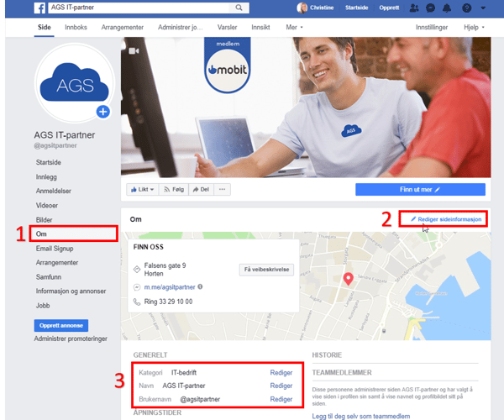
Task: Click the Ring 33 29 10 00 phone text
Action: [169, 302]
